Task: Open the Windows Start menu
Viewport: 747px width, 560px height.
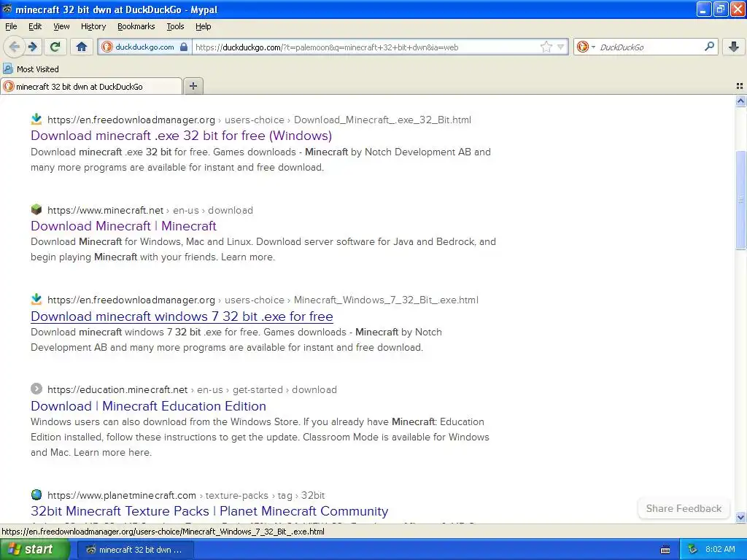Action: coord(35,549)
